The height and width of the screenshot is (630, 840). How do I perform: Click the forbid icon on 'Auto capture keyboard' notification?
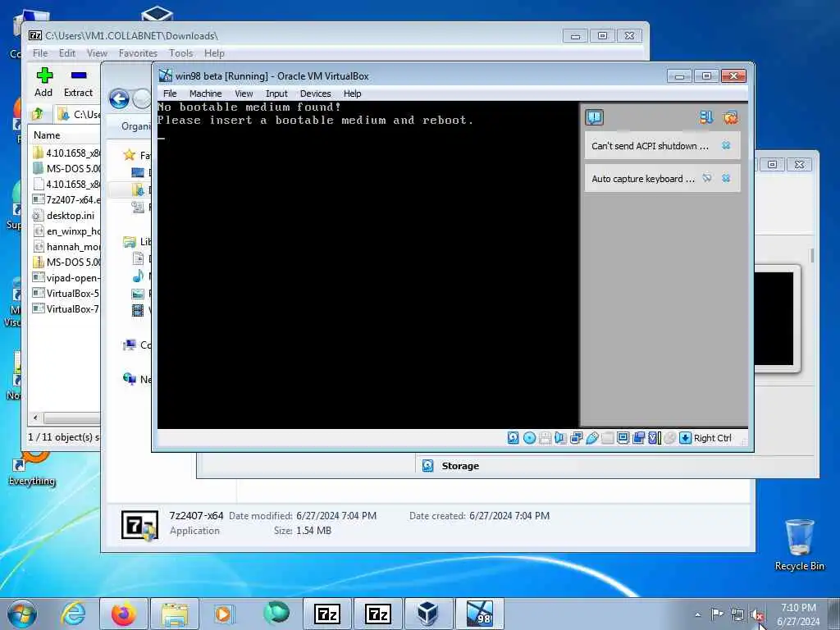707,178
